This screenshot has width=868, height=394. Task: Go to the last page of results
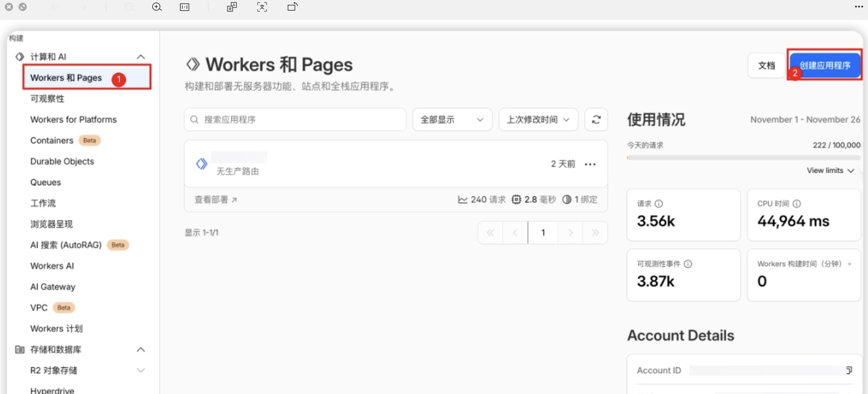tap(595, 233)
